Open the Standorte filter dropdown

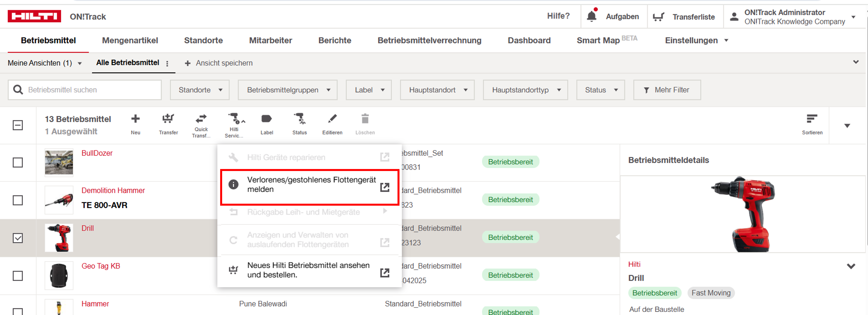(200, 90)
